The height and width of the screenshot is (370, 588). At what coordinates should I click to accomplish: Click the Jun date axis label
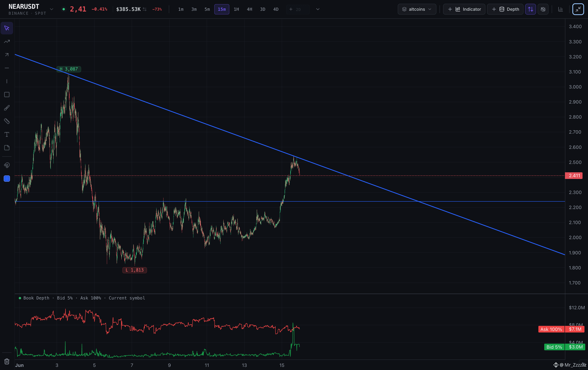point(20,365)
